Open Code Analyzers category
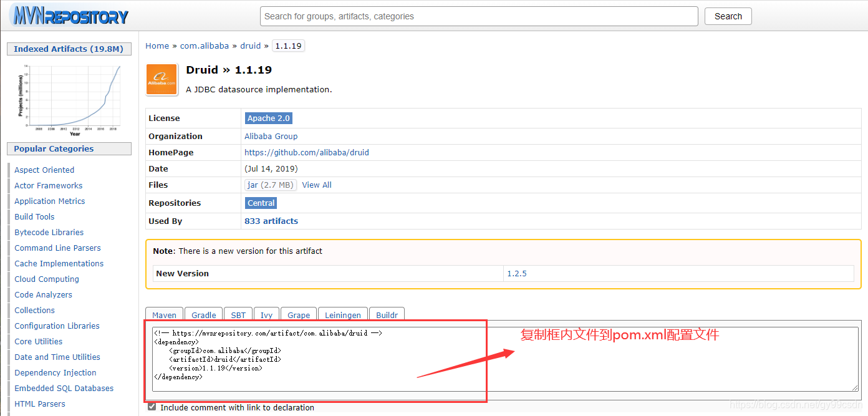Image resolution: width=868 pixels, height=416 pixels. (x=44, y=294)
